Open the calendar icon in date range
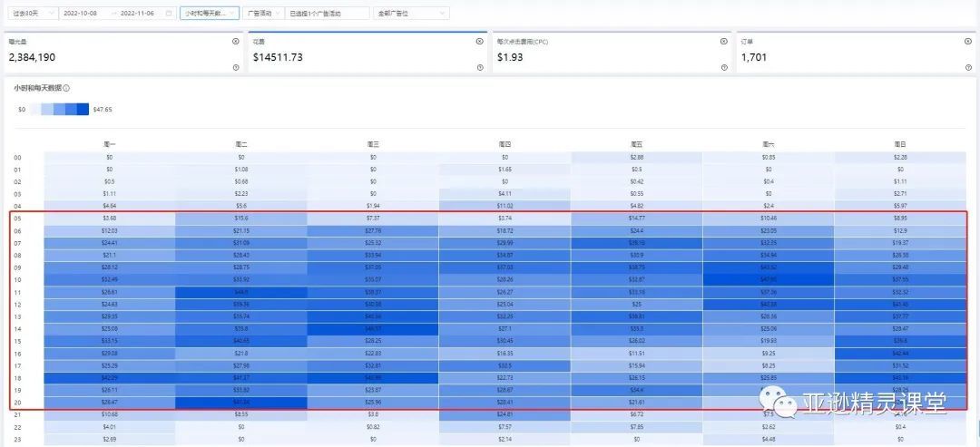 pos(168,13)
